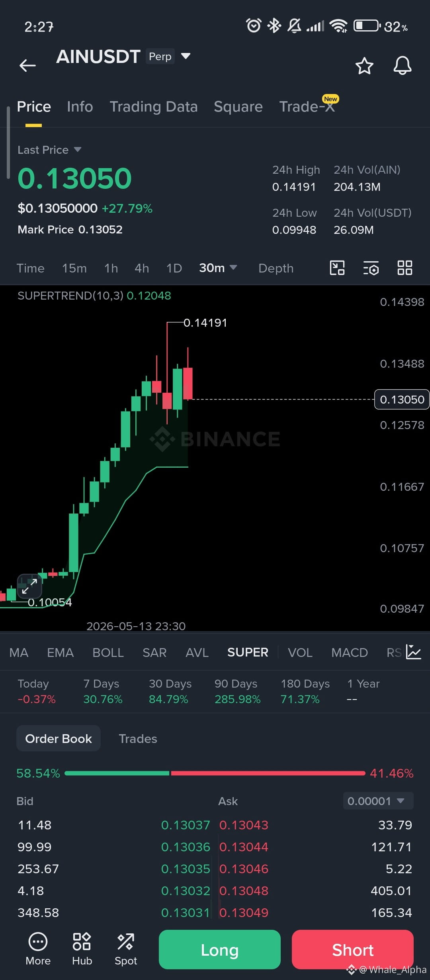Toggle the SUPER supertrend indicator
Image resolution: width=430 pixels, height=980 pixels.
tap(248, 653)
